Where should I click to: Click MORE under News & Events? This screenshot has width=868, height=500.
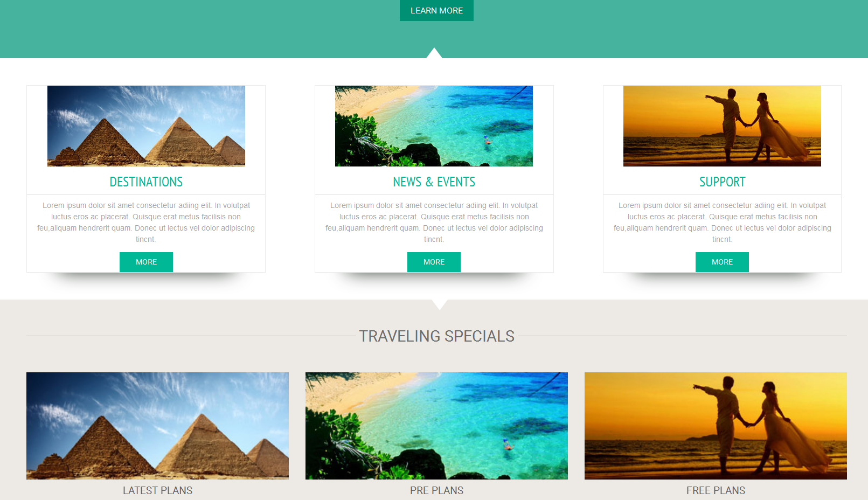point(434,262)
